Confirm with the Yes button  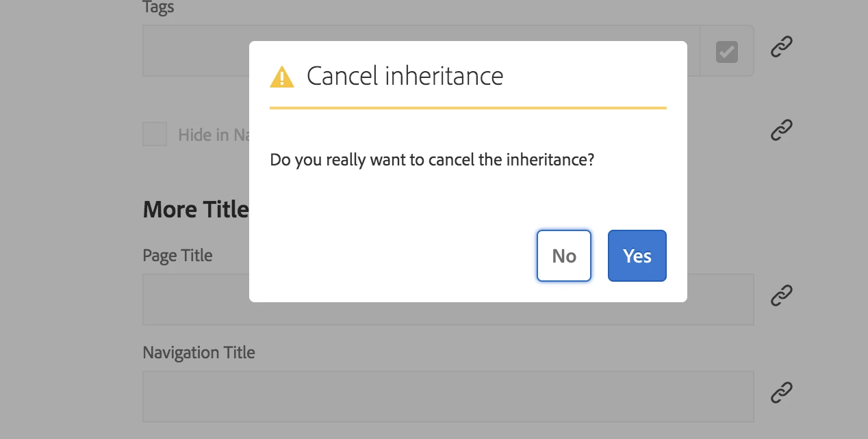coord(637,256)
